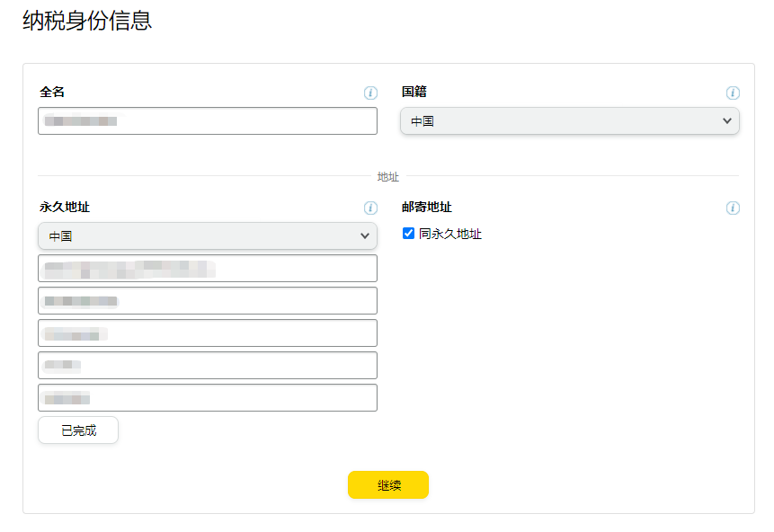This screenshot has height=532, width=774.
Task: Toggle mailing address same-as-permanent option
Action: (x=409, y=233)
